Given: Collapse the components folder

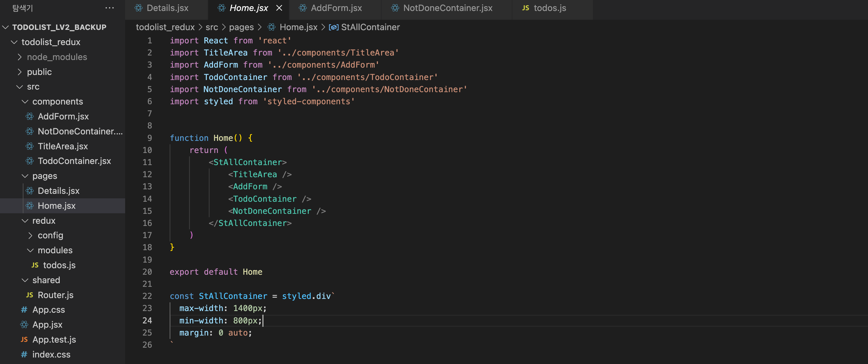Looking at the screenshot, I should click(25, 101).
